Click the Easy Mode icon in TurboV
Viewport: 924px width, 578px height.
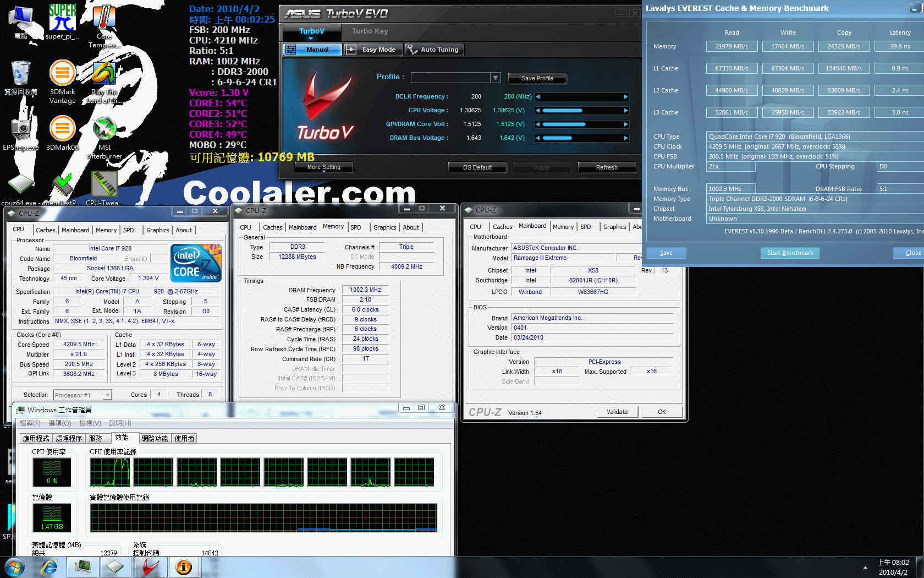pyautogui.click(x=351, y=50)
